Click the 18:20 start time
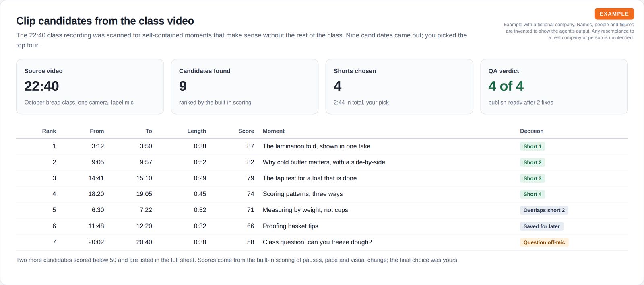This screenshot has height=285, width=644. point(96,194)
